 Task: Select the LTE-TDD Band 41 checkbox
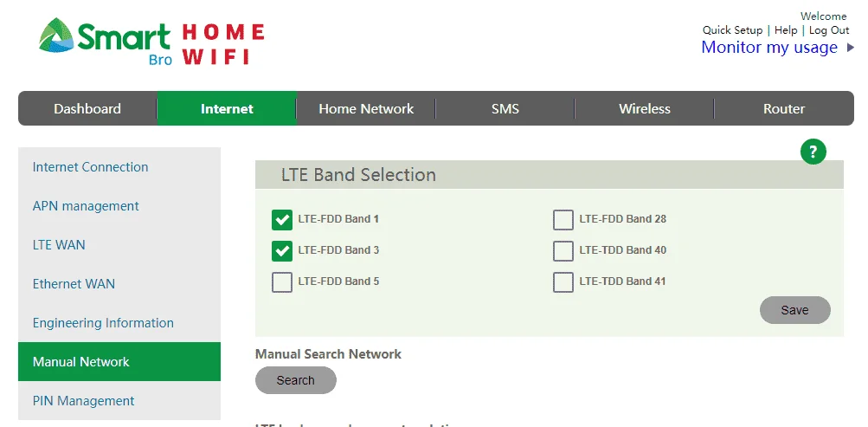pyautogui.click(x=563, y=281)
